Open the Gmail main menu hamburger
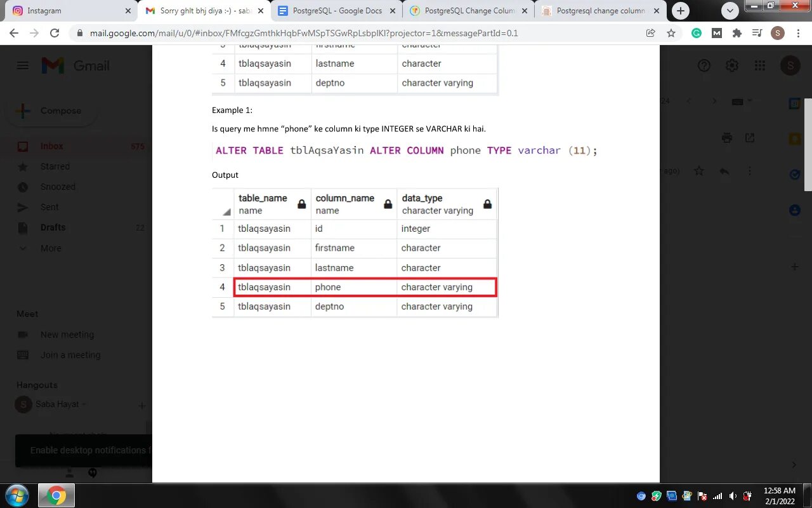 (x=23, y=65)
